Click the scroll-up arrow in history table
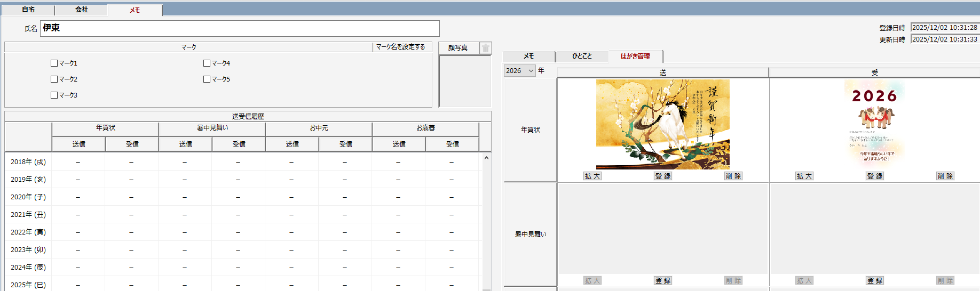 [486, 158]
